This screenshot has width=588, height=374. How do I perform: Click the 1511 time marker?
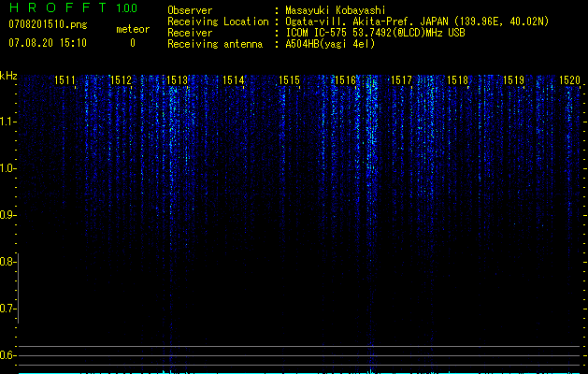65,80
